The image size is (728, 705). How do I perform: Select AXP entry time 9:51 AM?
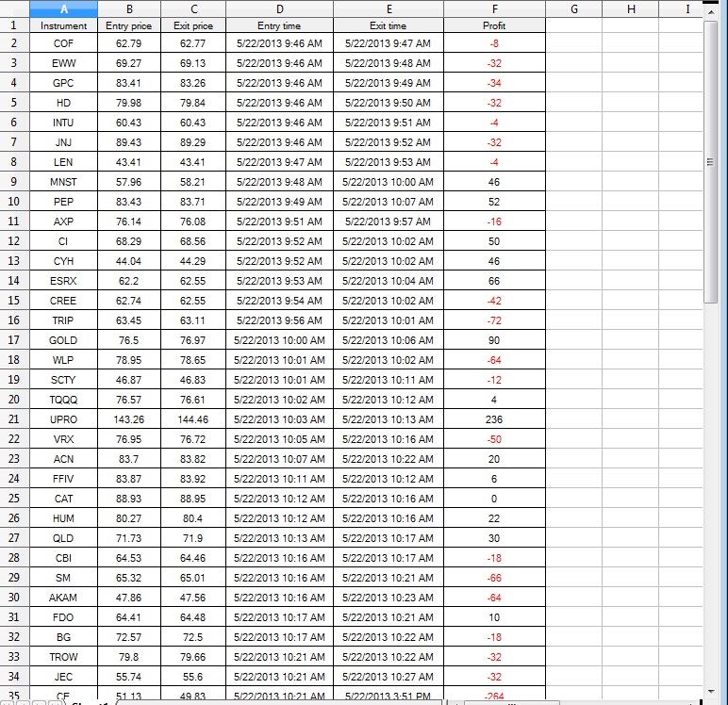click(279, 221)
